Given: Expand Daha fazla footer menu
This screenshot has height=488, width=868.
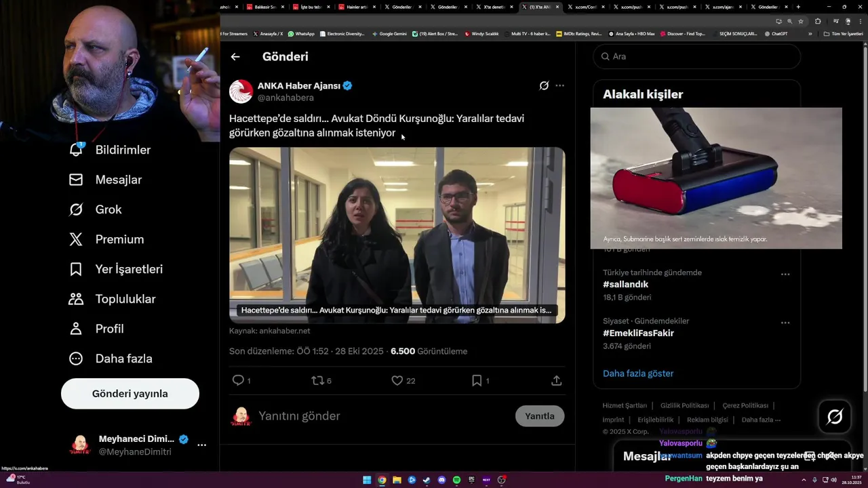Looking at the screenshot, I should (759, 420).
